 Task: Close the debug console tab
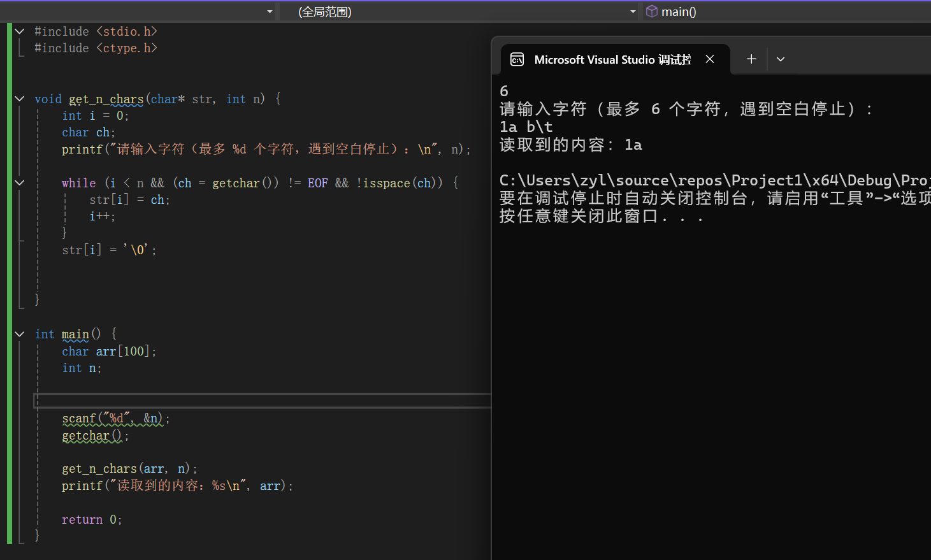tap(710, 59)
